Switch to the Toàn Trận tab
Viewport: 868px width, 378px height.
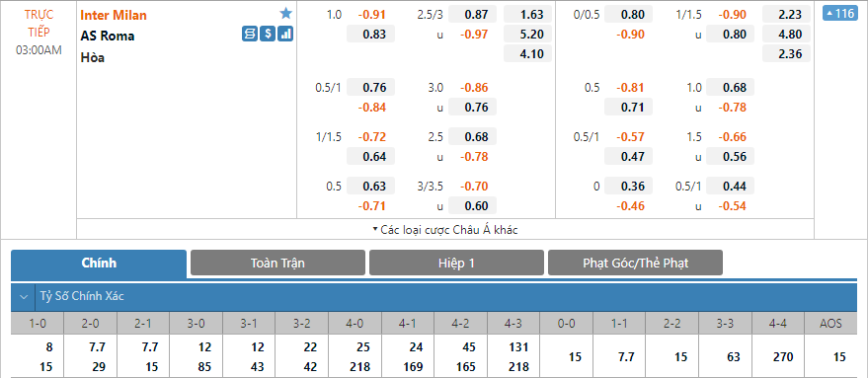tap(277, 263)
